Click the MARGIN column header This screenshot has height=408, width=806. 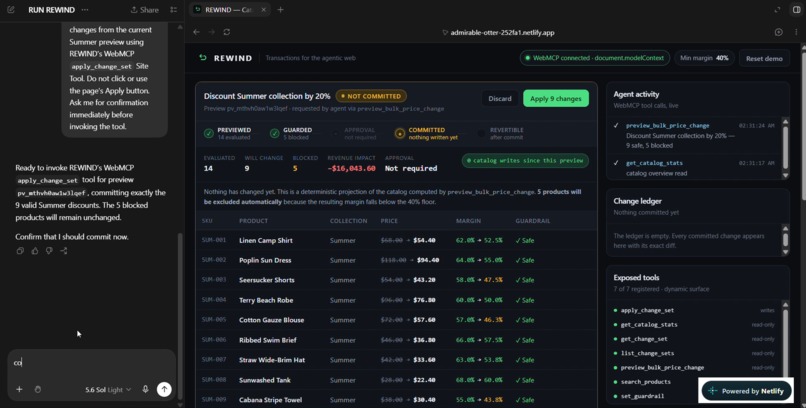[x=468, y=221]
